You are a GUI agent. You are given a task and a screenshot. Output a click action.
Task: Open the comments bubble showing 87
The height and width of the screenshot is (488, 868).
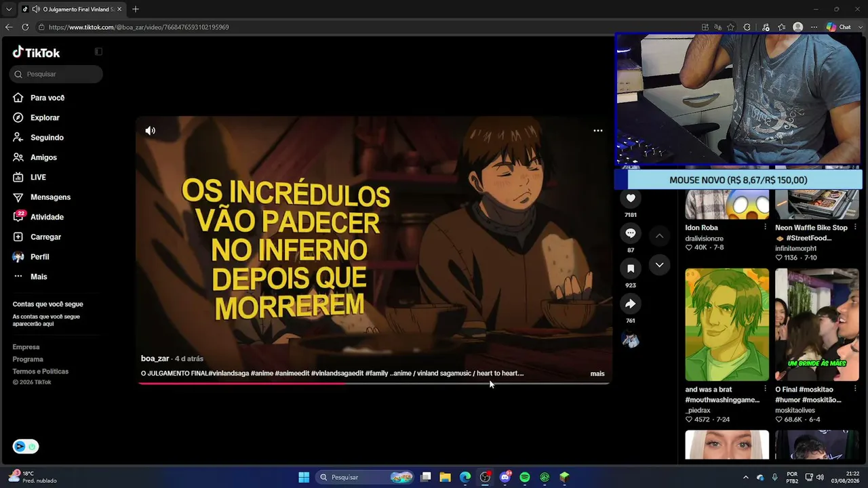click(631, 233)
